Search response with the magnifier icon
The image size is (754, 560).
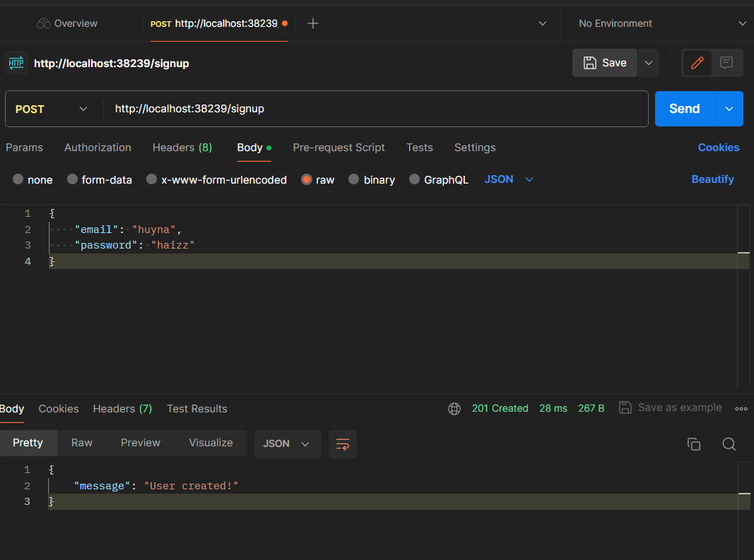tap(729, 444)
